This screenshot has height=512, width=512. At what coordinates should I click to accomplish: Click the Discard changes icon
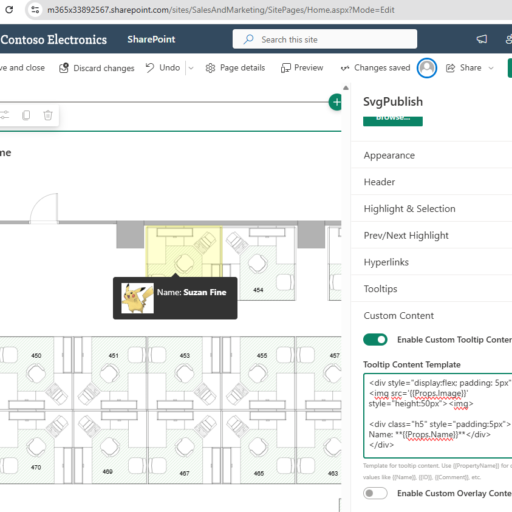(64, 68)
